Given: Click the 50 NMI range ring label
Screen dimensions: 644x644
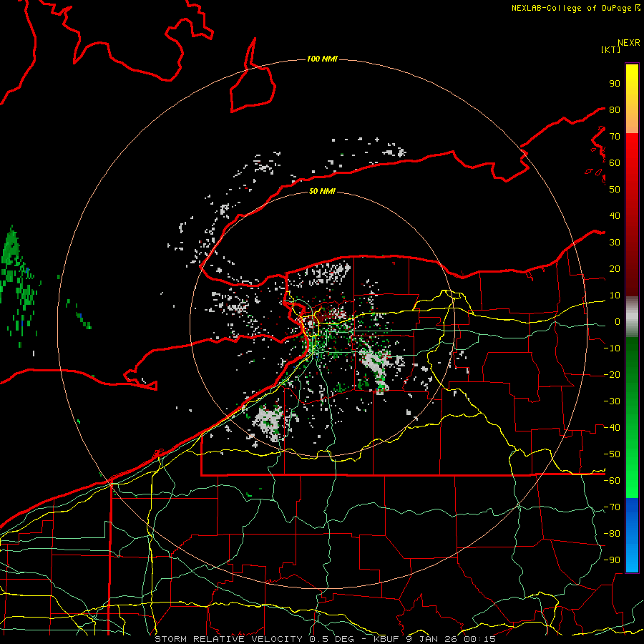Looking at the screenshot, I should pyautogui.click(x=322, y=191).
